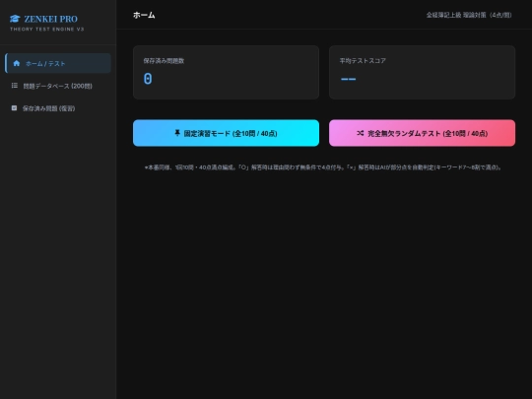Click the saved question count value 0
Viewport: 532px width, 399px height.
tap(148, 79)
